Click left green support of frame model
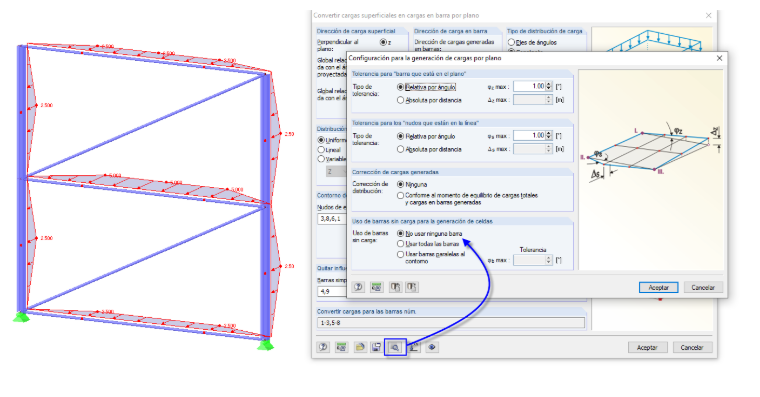The height and width of the screenshot is (397, 760). [x=21, y=317]
